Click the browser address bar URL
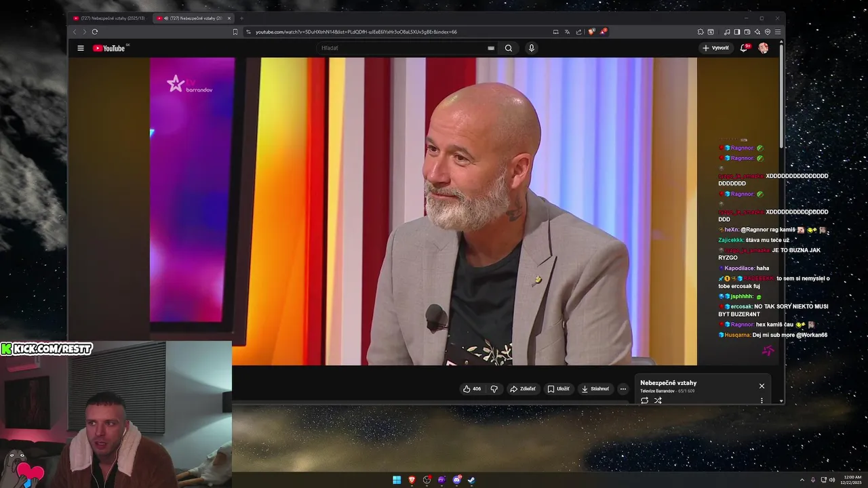This screenshot has height=488, width=868. 356,32
